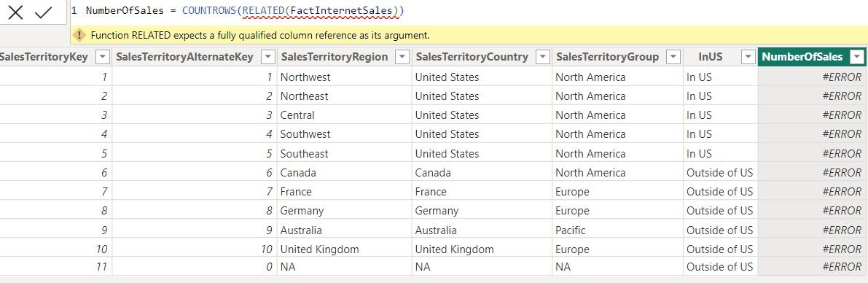Click the RELATED function error message text
Image resolution: width=868 pixels, height=283 pixels.
pyautogui.click(x=259, y=35)
